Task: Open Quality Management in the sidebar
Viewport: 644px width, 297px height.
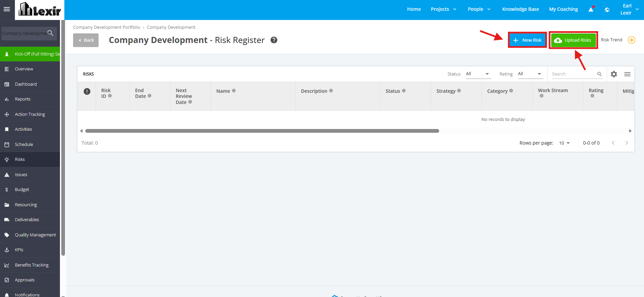Action: tap(30, 235)
